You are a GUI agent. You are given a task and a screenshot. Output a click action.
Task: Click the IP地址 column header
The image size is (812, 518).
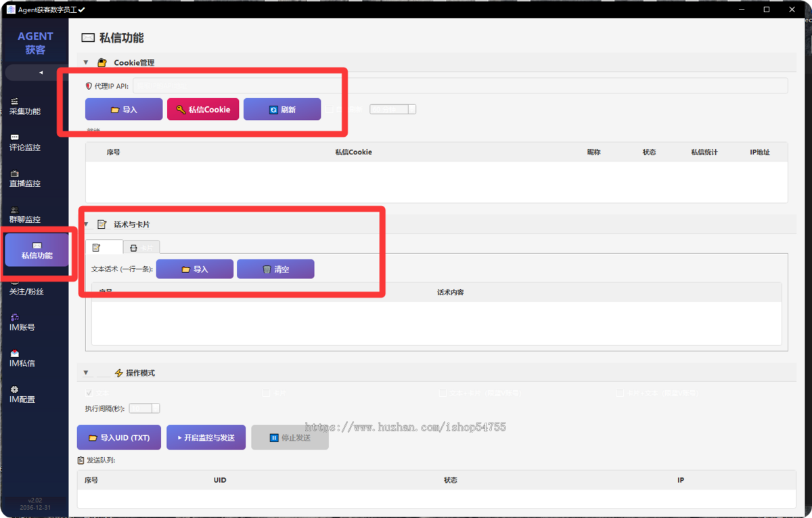click(x=760, y=152)
